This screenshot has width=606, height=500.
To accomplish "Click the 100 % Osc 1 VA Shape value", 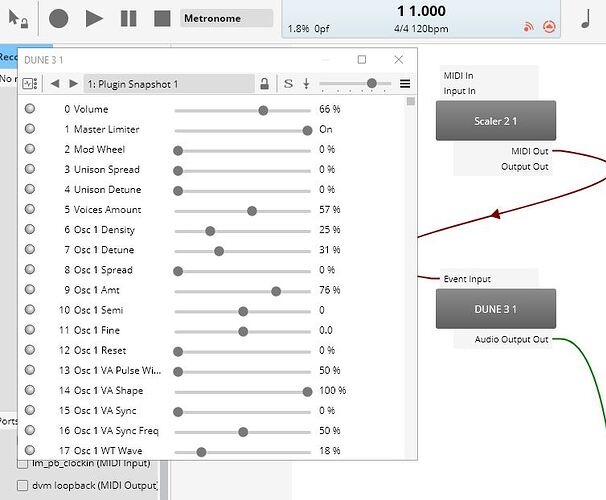I will tap(332, 390).
